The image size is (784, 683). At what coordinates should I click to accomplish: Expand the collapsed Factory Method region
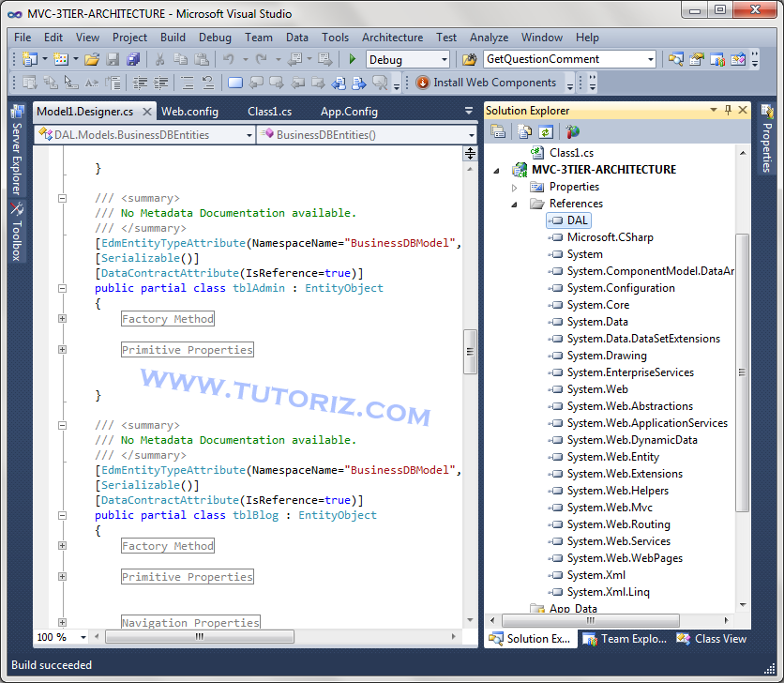click(x=61, y=318)
